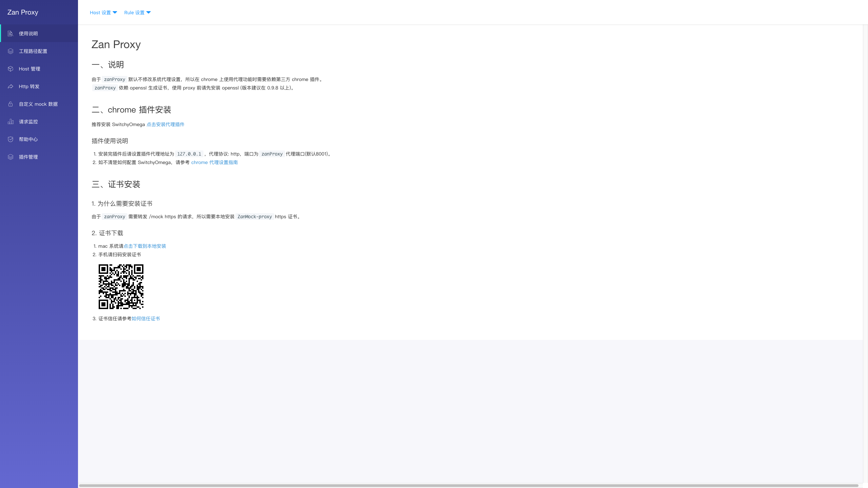Click the Rule 设置 dropdown arrow
Image resolution: width=868 pixels, height=488 pixels.
click(149, 13)
